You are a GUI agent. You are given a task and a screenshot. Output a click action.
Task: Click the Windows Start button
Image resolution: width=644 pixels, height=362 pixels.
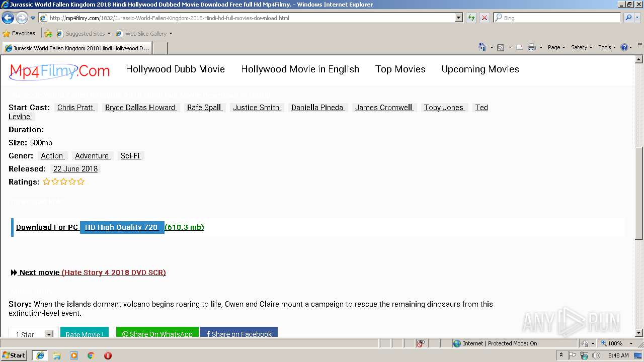pyautogui.click(x=14, y=355)
